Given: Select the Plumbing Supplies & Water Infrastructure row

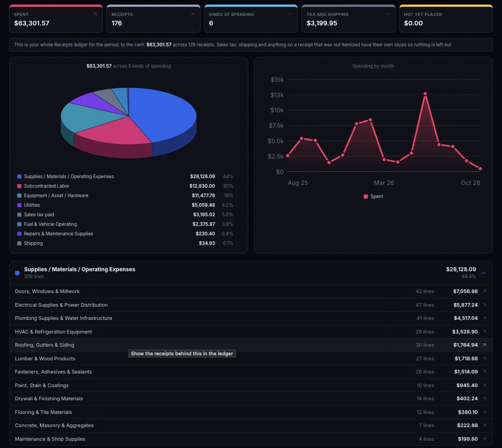Looking at the screenshot, I should [251, 319].
